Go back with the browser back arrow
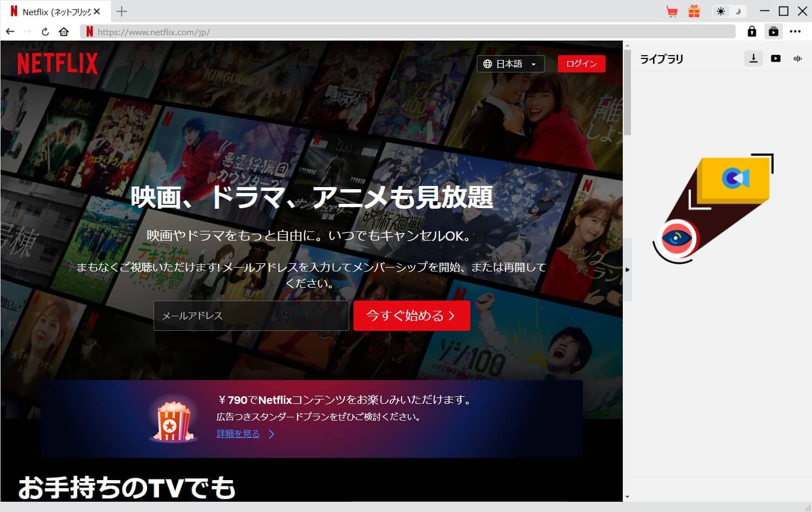Viewport: 812px width, 512px height. click(x=10, y=32)
